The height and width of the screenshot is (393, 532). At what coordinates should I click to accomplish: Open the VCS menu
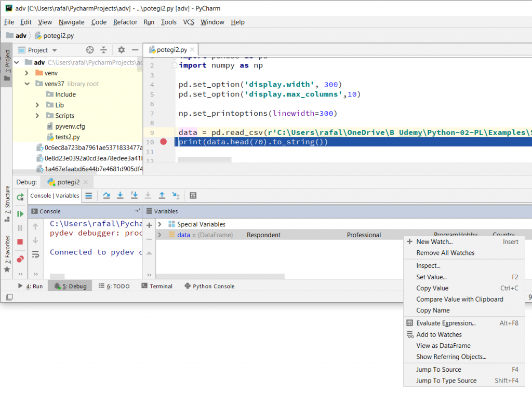[x=189, y=22]
